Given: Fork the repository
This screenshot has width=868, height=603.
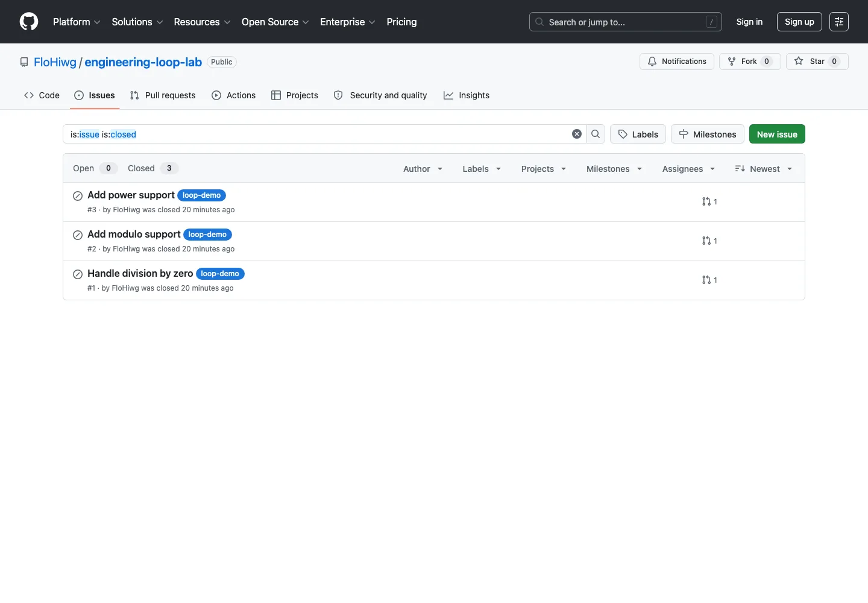Looking at the screenshot, I should pos(750,62).
